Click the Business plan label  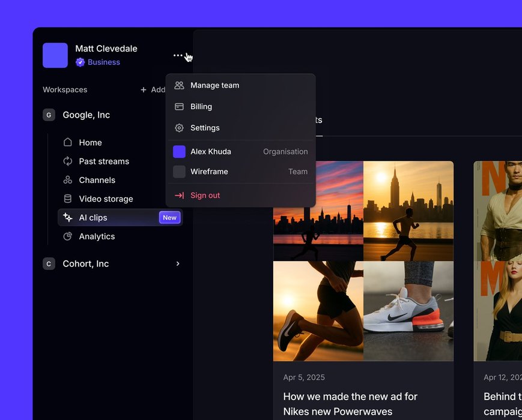click(x=104, y=62)
